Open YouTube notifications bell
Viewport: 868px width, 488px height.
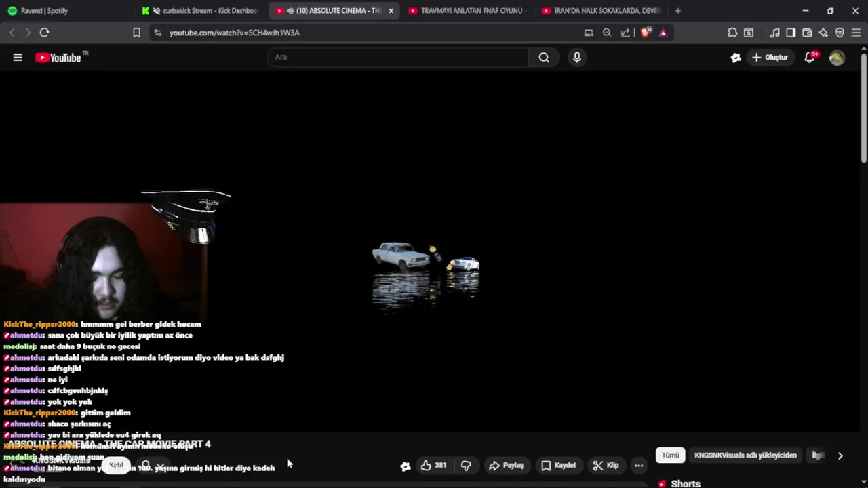point(810,58)
